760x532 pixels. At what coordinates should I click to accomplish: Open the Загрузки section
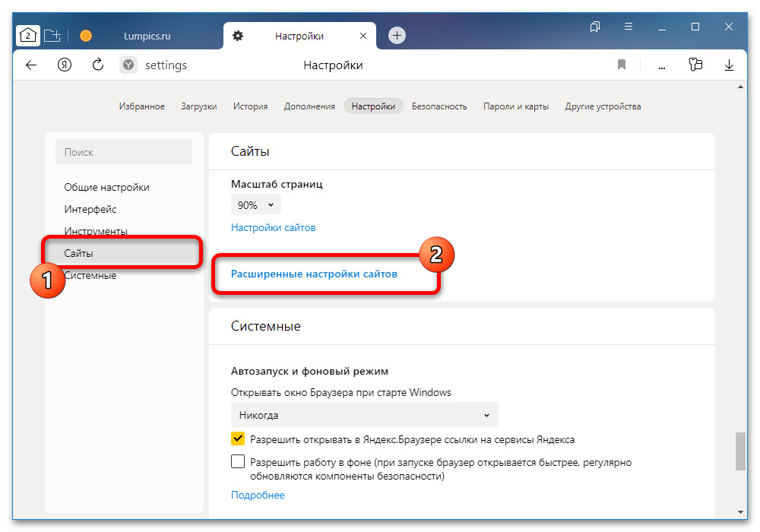point(198,106)
